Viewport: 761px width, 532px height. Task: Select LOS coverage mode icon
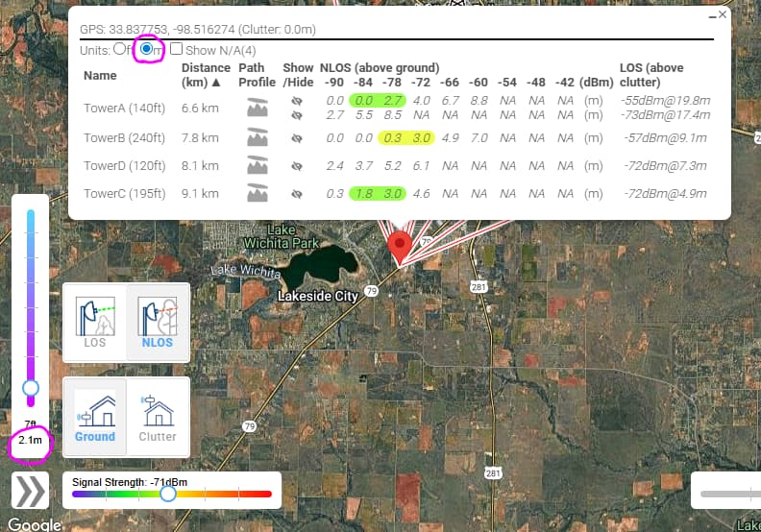(x=94, y=322)
